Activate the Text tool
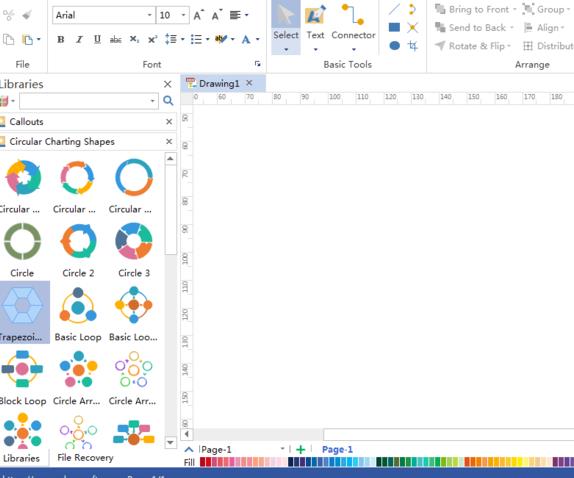 (315, 27)
